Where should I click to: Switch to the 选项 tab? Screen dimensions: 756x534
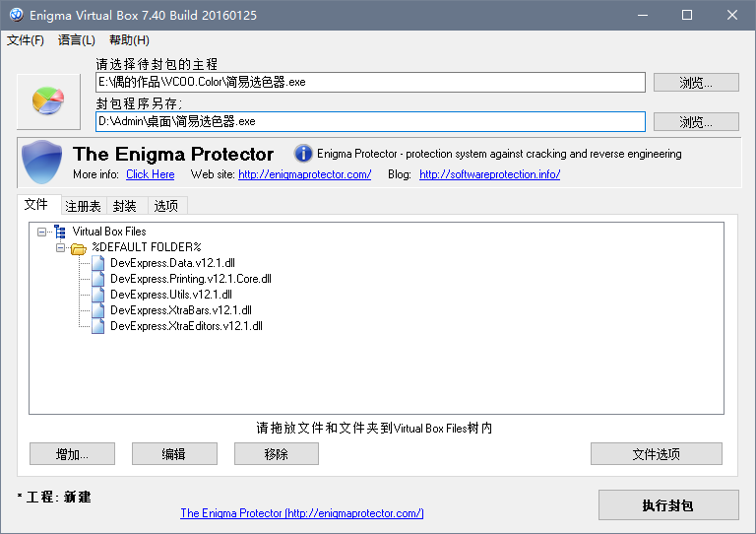[166, 206]
